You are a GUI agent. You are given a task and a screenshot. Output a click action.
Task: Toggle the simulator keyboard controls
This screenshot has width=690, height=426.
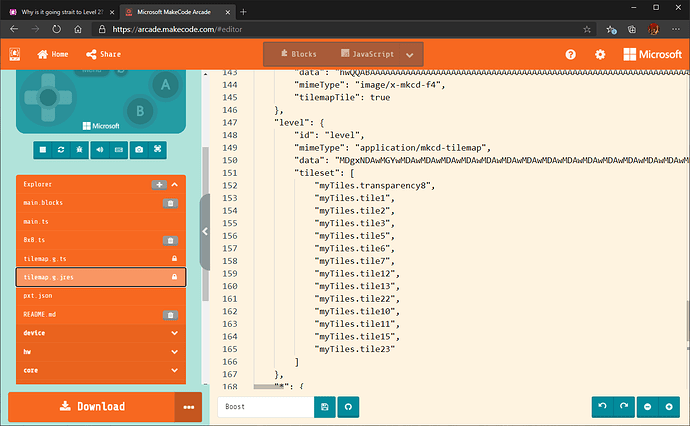click(119, 149)
